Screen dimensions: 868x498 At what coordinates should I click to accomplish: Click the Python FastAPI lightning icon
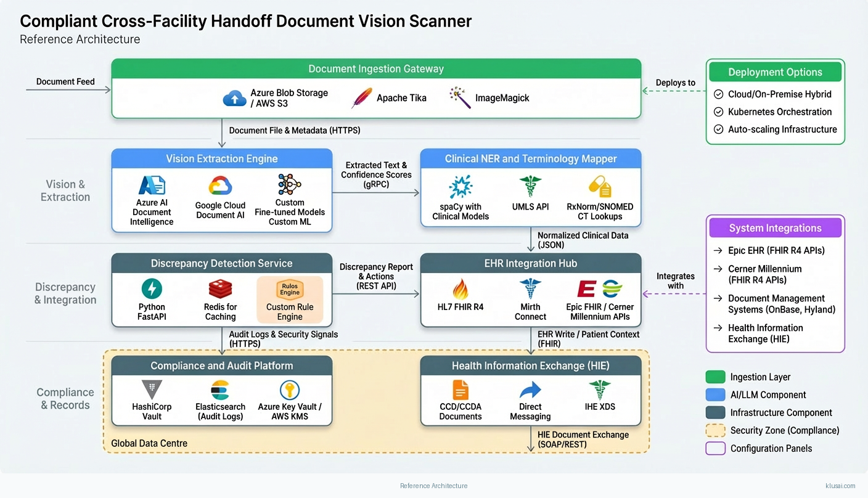(152, 288)
